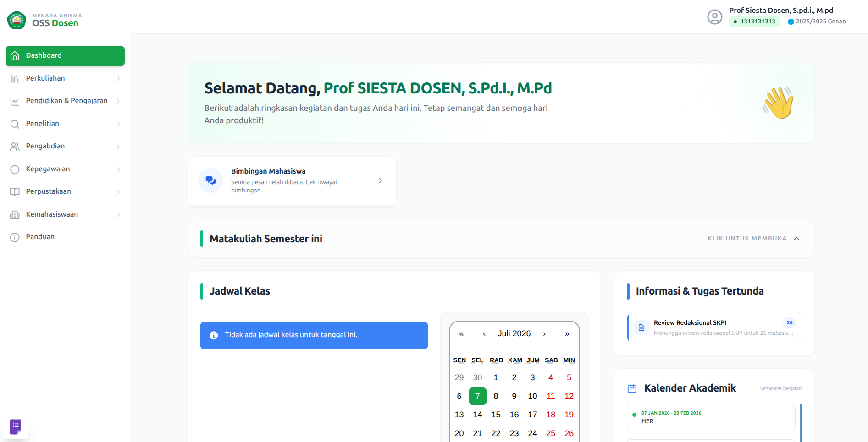Screen dimensions: 868x442
Task: Go to previous year in calendar
Action: [x=461, y=333]
